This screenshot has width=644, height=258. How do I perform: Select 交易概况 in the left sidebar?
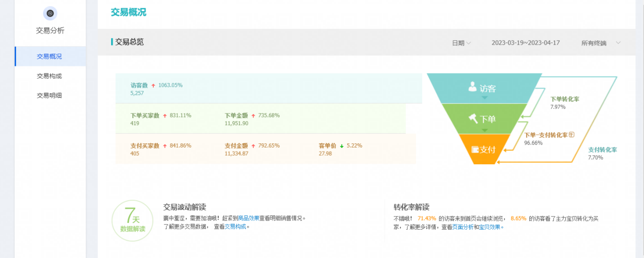[49, 56]
